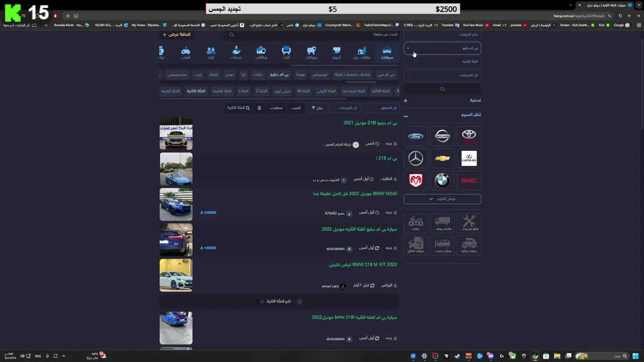Select the ميني كوبر tab
The width and height of the screenshot is (644, 362).
coord(282,91)
